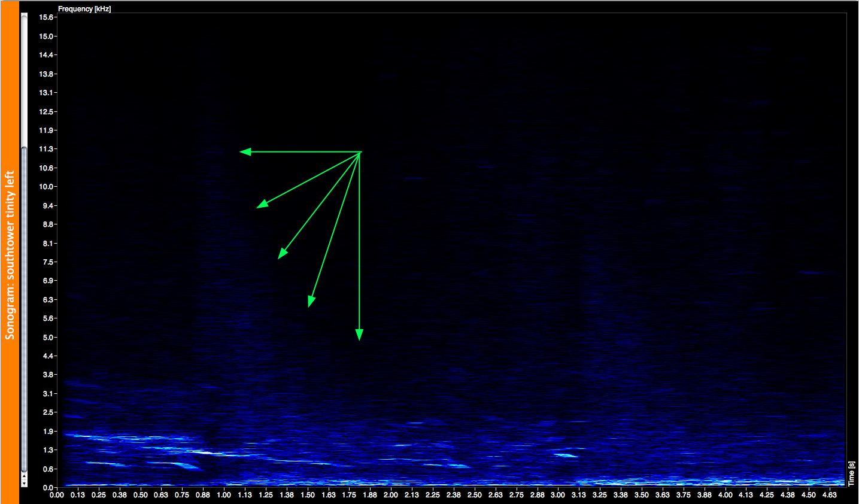Click the 0.50 time axis value
The width and height of the screenshot is (859, 504).
[140, 495]
